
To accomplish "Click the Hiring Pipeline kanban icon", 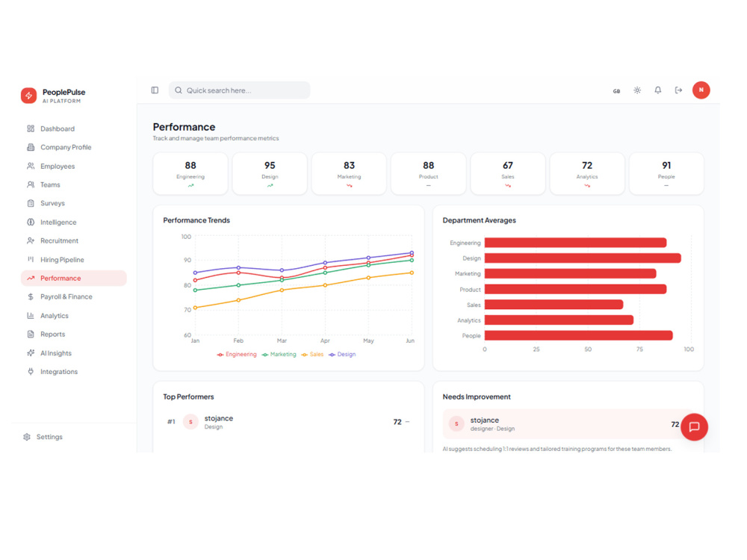I will click(31, 260).
